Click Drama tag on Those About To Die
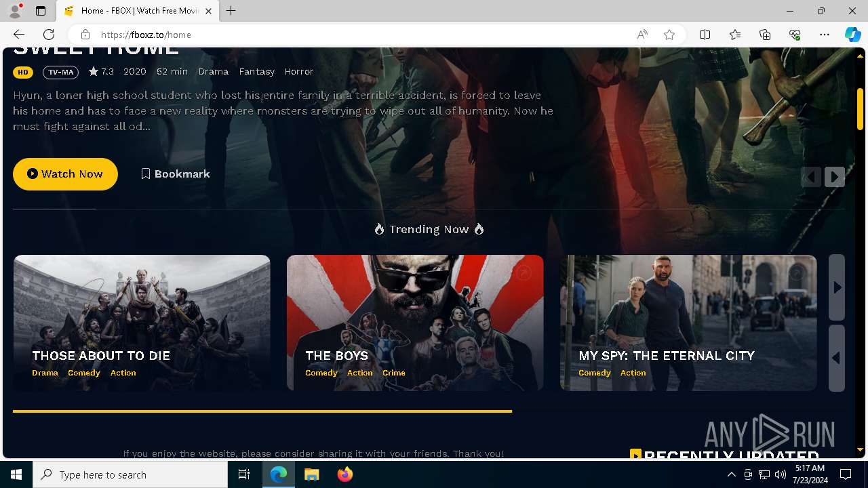This screenshot has height=488, width=868. [45, 373]
